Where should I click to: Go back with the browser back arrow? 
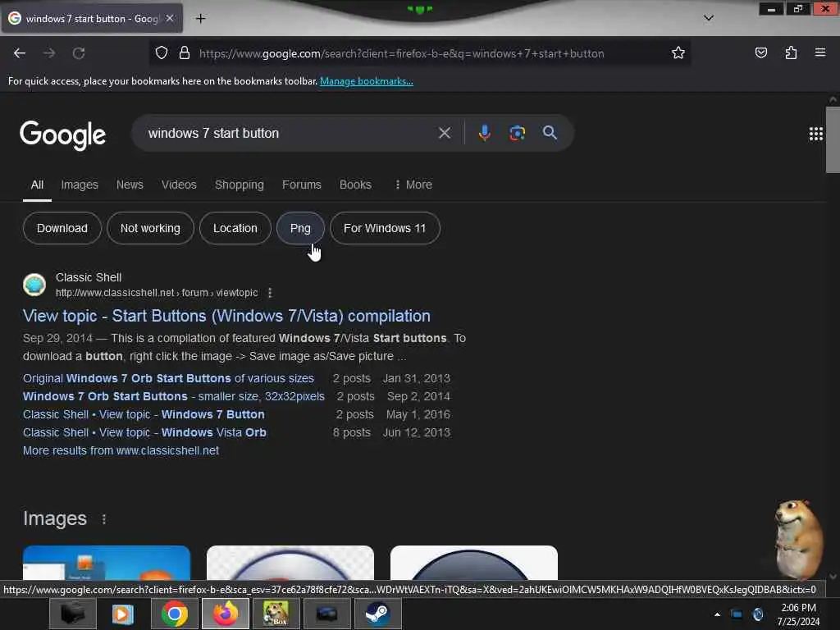[x=20, y=53]
